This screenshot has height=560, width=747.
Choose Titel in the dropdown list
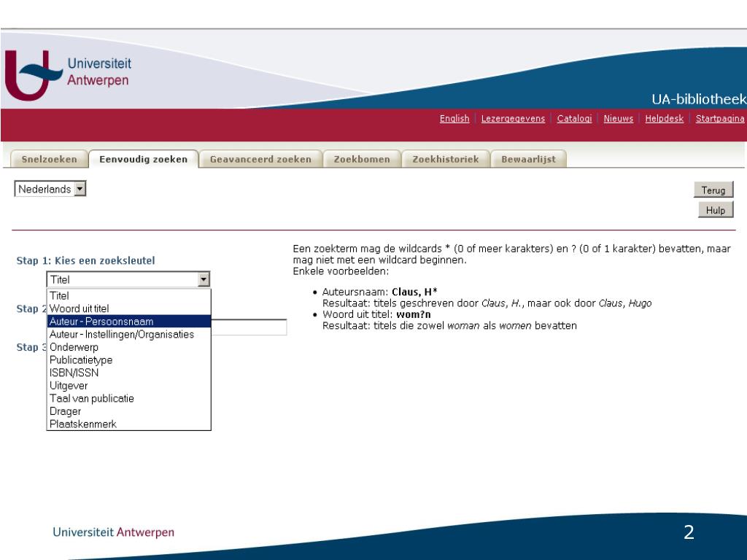[x=128, y=296]
